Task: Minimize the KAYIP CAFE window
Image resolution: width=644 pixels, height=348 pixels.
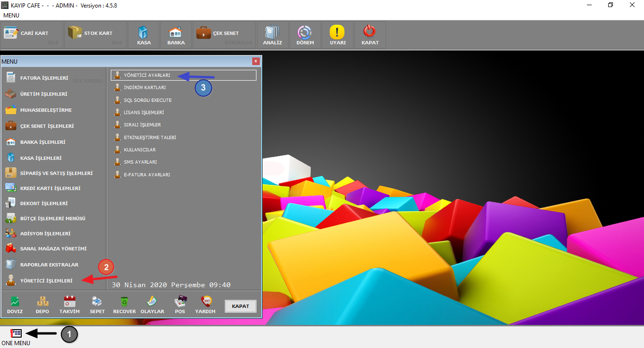Action: (589, 5)
